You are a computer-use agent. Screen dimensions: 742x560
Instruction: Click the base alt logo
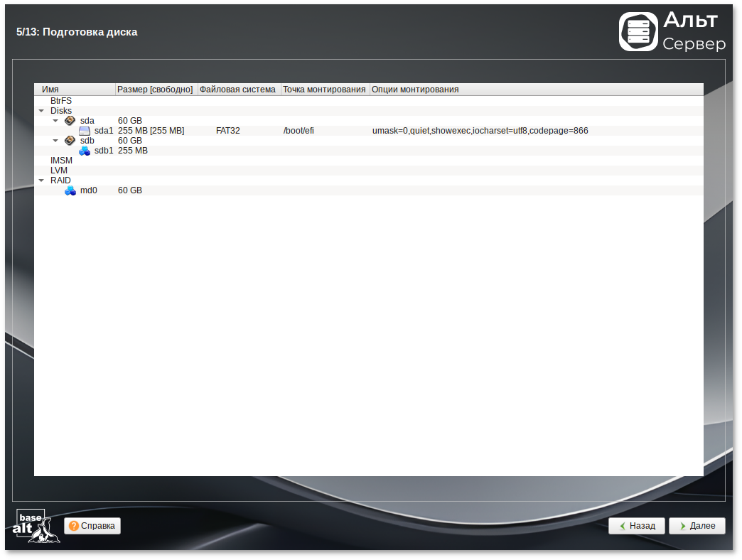36,526
